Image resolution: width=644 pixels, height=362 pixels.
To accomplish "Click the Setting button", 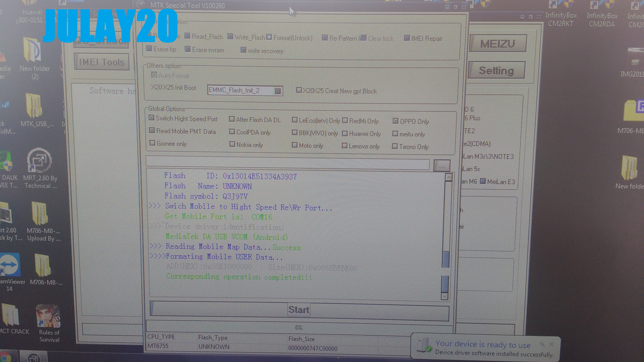I will [496, 71].
